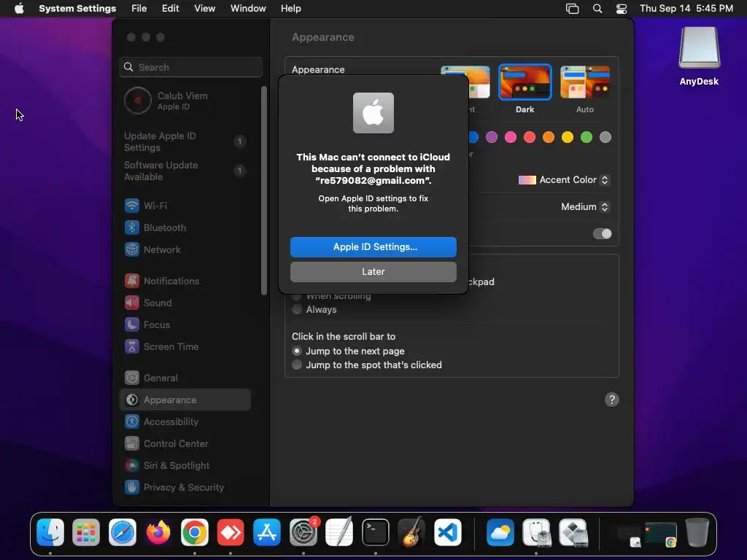Choose the graphite accent color
This screenshot has height=560, width=747.
point(605,138)
